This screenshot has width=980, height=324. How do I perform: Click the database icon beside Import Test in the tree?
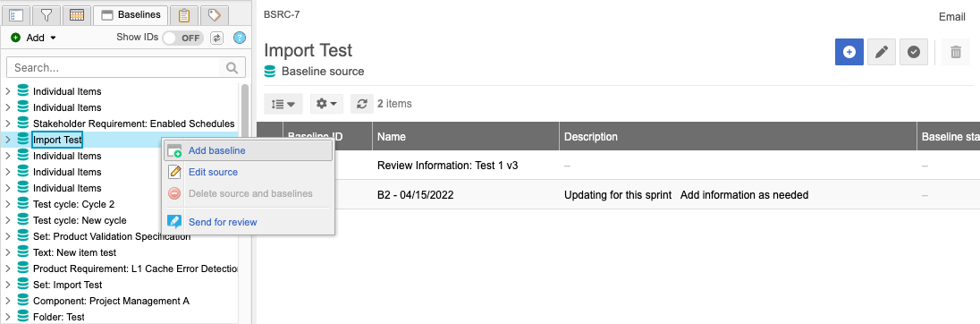click(23, 140)
